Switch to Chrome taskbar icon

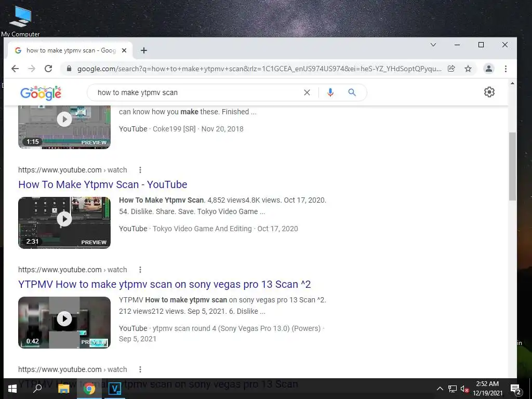[x=89, y=389]
